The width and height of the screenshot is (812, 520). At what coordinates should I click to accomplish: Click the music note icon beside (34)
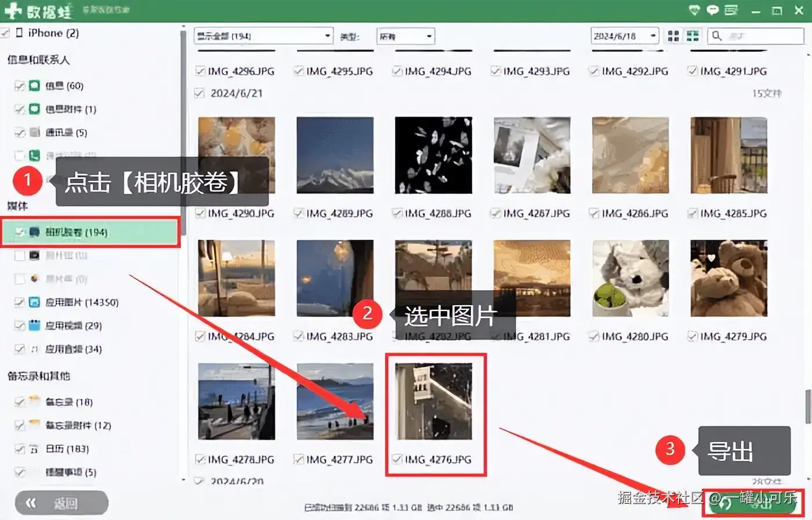[35, 349]
